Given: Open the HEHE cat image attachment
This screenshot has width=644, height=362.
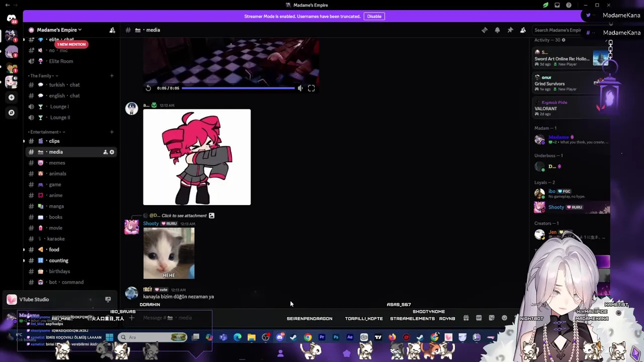Looking at the screenshot, I should pos(169,253).
